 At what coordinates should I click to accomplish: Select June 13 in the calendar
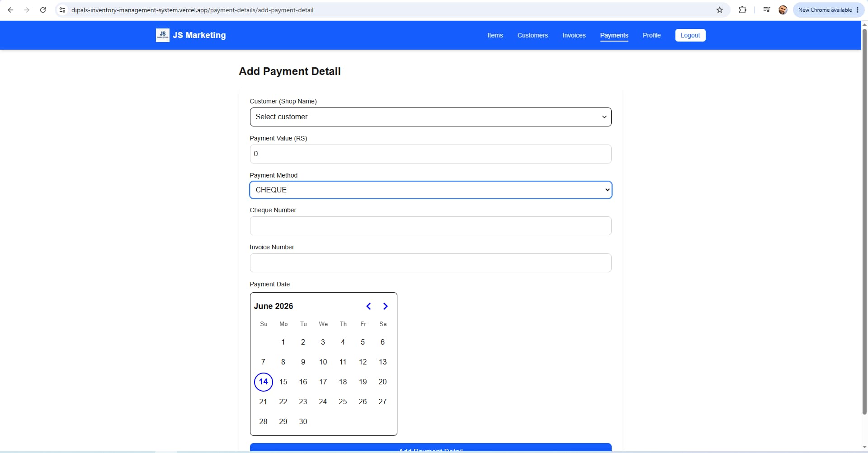pyautogui.click(x=382, y=362)
